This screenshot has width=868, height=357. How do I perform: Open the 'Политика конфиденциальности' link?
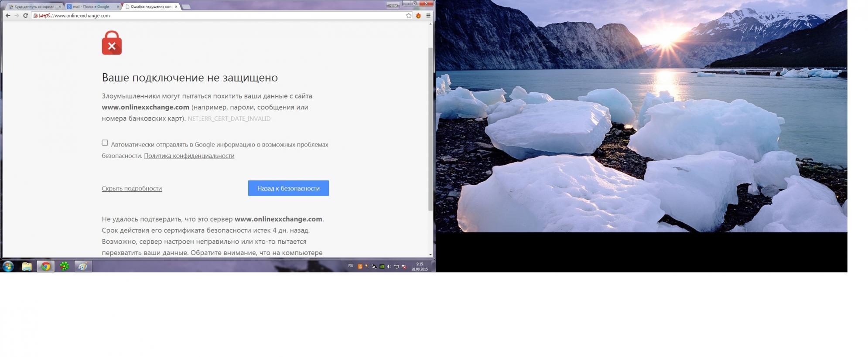pyautogui.click(x=189, y=156)
